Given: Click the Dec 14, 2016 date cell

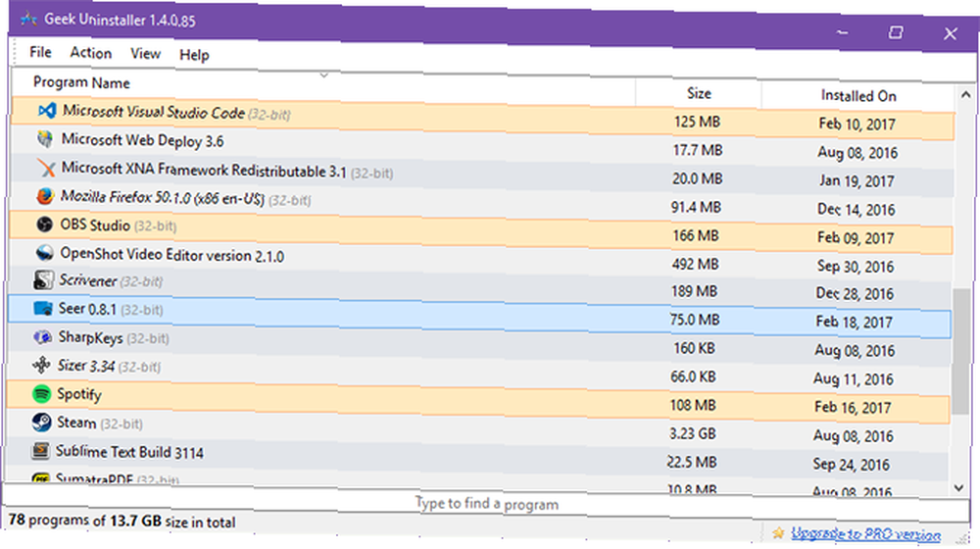Looking at the screenshot, I should 856,210.
